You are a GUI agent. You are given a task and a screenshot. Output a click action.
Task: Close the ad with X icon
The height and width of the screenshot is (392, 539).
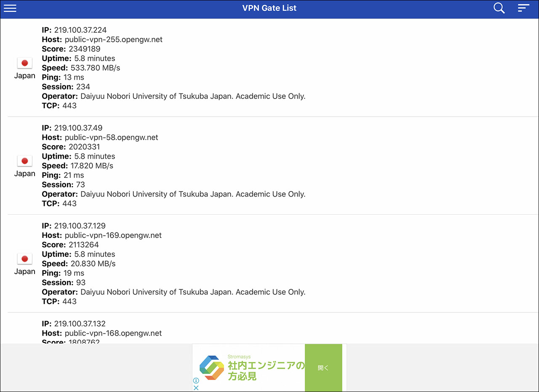pos(196,388)
